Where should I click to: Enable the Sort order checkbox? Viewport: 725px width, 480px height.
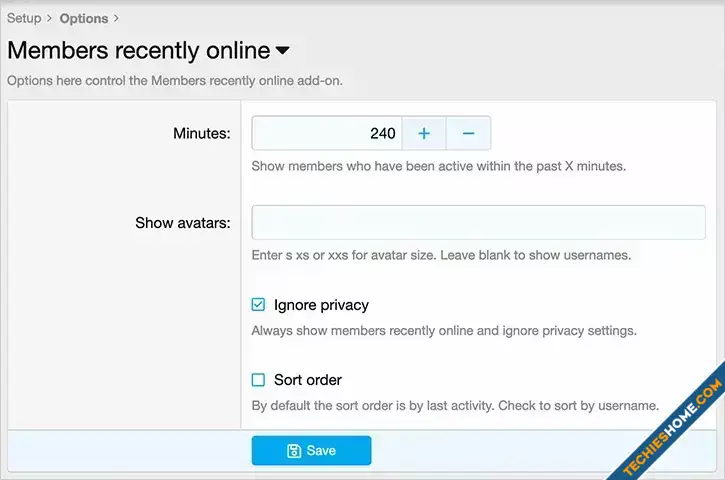[x=258, y=380]
